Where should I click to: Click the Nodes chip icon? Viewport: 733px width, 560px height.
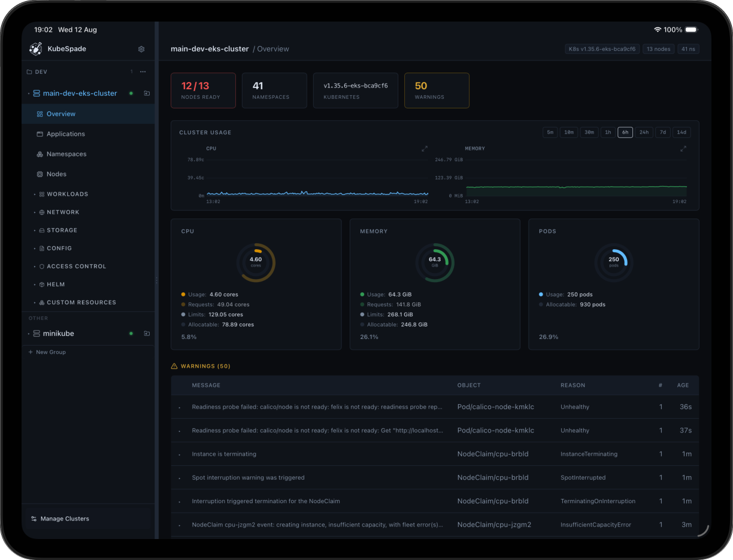tap(40, 174)
